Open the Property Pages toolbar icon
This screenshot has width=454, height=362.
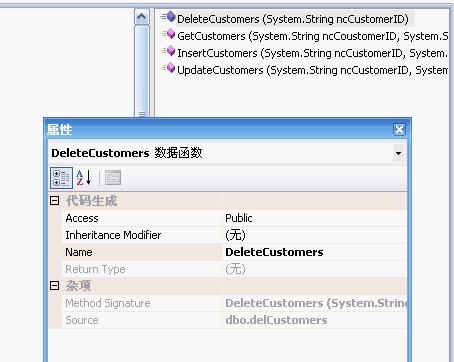click(113, 178)
